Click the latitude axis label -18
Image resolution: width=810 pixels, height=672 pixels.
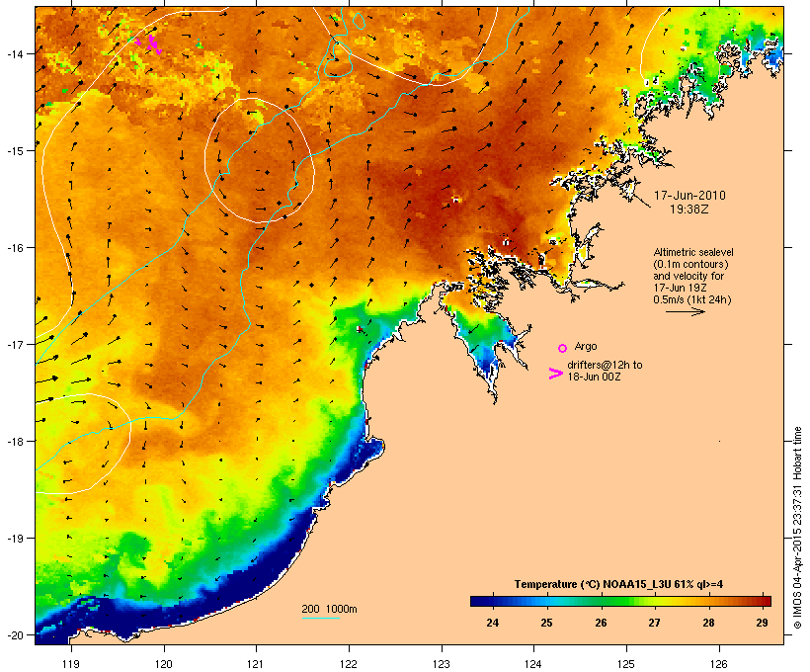click(14, 442)
